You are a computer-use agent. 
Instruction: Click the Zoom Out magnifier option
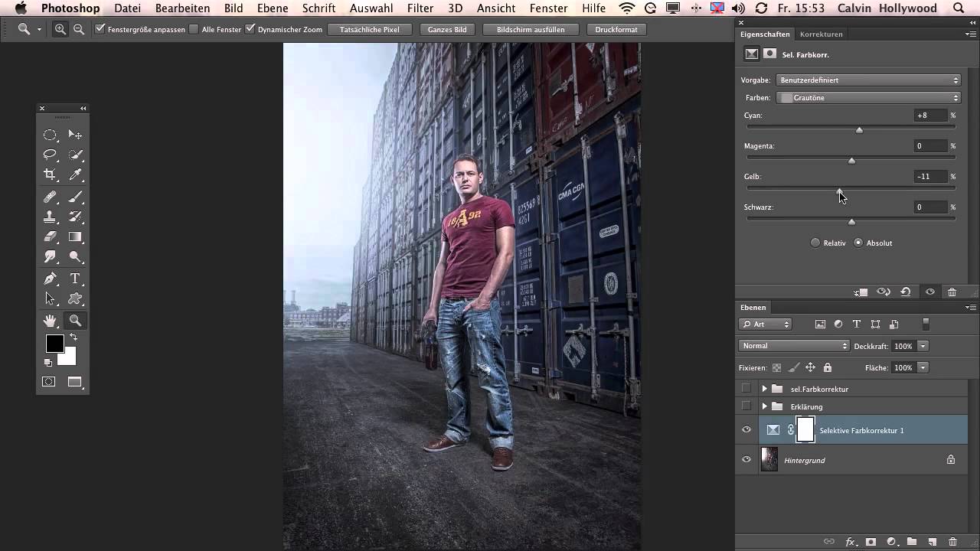(78, 29)
